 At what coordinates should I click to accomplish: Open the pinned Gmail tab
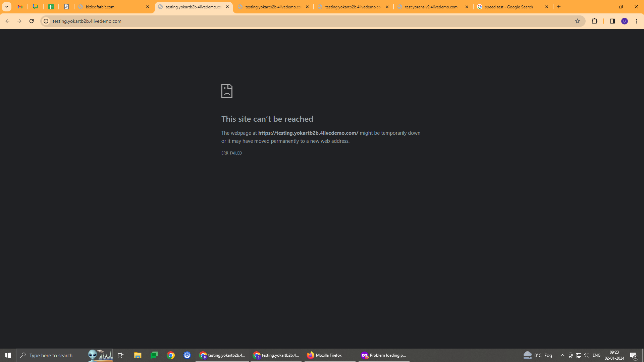pyautogui.click(x=20, y=7)
